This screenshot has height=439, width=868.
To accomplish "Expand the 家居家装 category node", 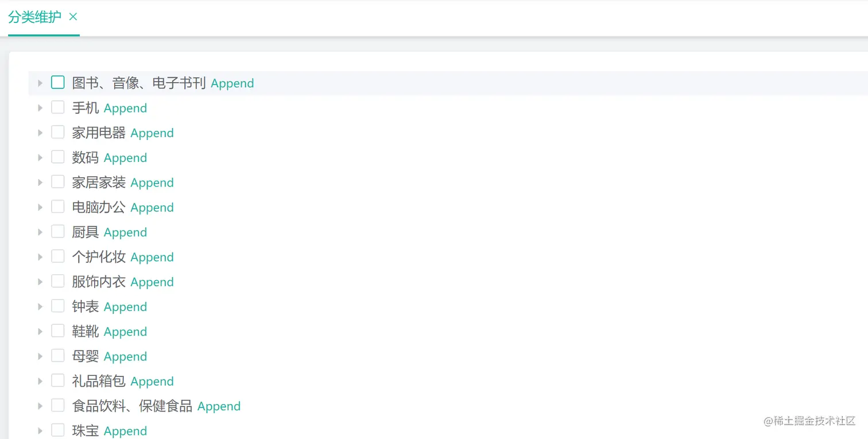I will tap(40, 182).
